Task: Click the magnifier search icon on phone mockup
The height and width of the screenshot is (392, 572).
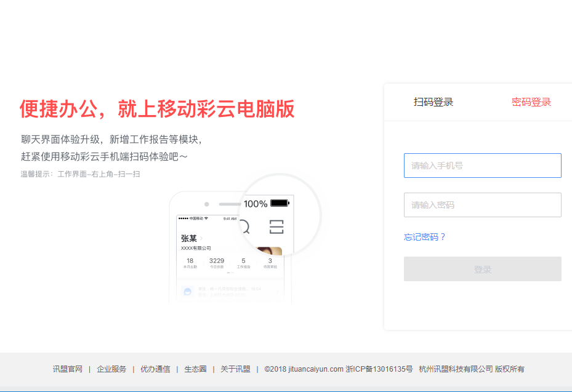Action: click(244, 226)
